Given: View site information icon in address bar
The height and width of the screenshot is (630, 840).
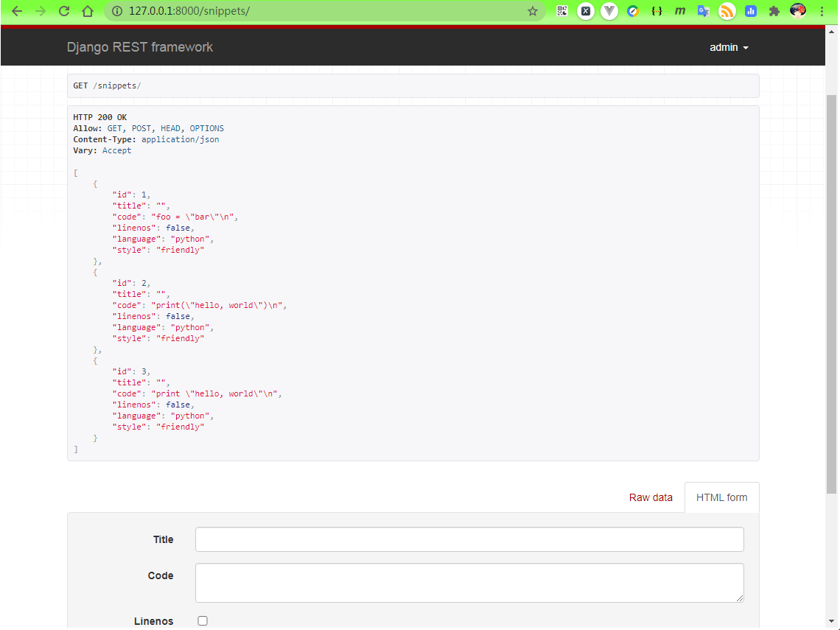Looking at the screenshot, I should 116,11.
